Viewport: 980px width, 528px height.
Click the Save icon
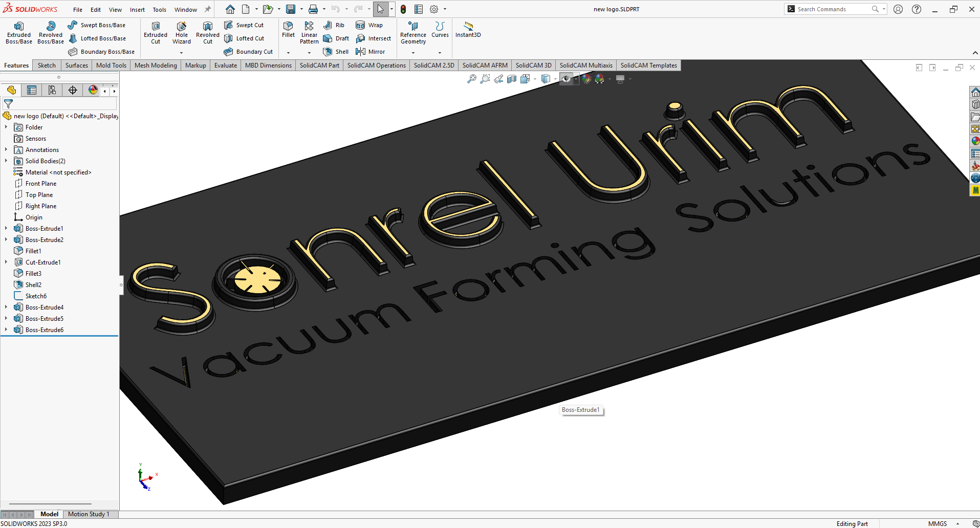point(290,9)
